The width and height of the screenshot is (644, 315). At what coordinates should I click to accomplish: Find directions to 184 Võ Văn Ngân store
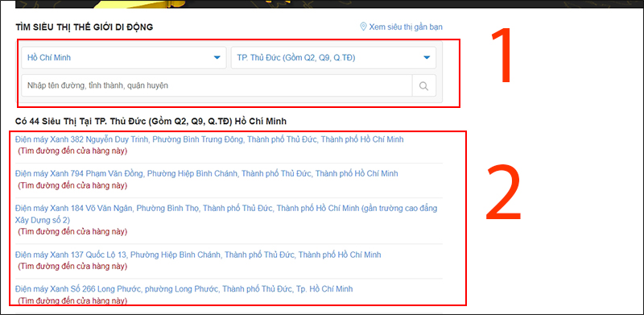[72, 231]
